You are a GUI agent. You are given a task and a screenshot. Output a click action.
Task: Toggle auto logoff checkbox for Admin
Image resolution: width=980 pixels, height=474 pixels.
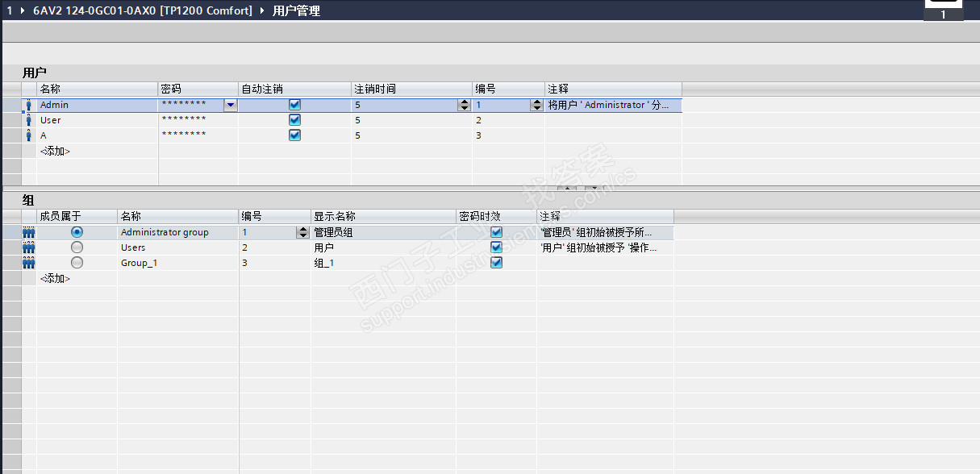(294, 105)
